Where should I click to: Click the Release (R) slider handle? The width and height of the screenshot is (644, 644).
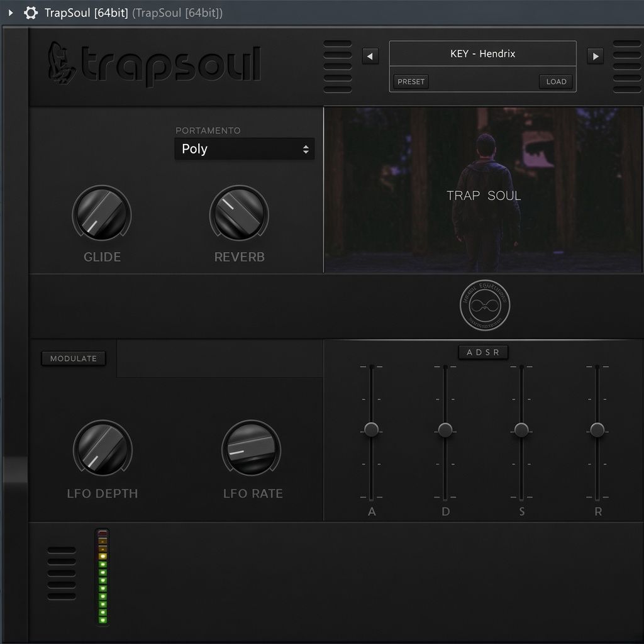(597, 430)
